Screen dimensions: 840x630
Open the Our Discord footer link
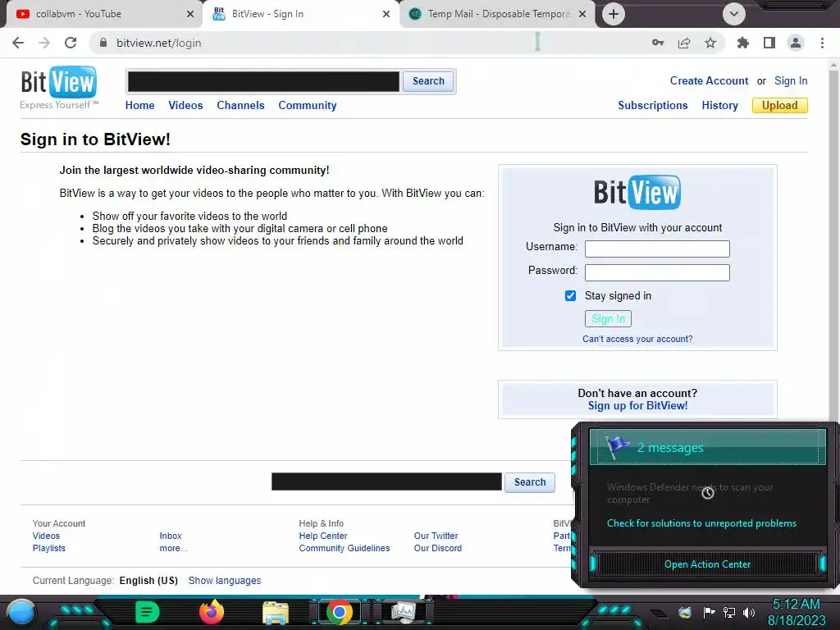pyautogui.click(x=438, y=548)
